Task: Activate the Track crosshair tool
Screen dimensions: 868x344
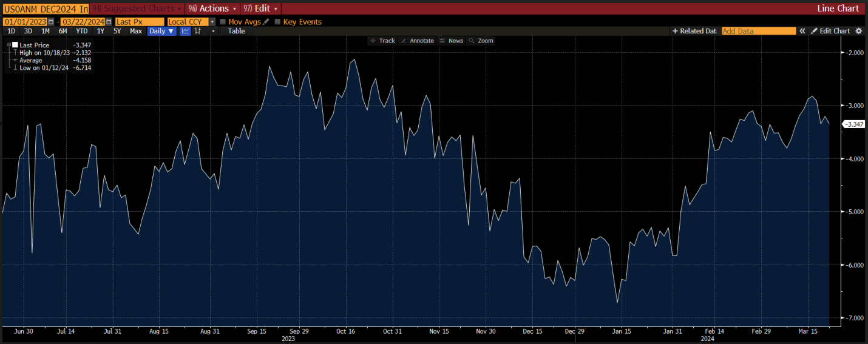Action: pyautogui.click(x=382, y=41)
